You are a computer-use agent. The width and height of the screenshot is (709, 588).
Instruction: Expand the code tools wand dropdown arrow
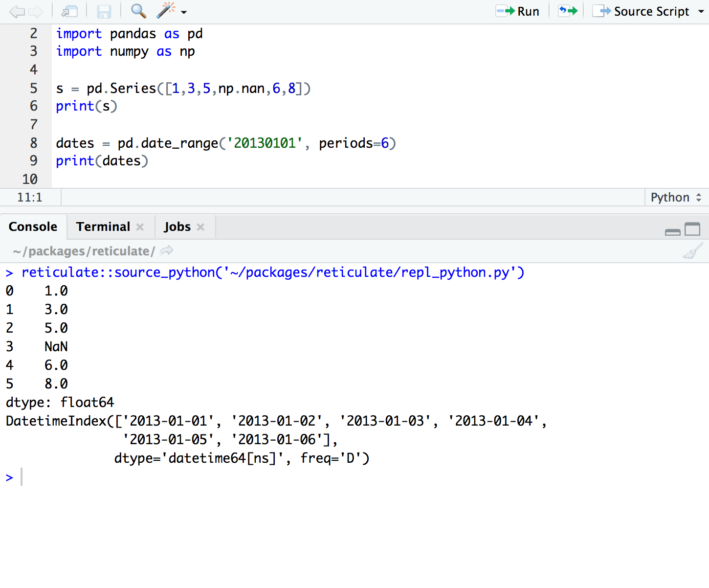[184, 12]
